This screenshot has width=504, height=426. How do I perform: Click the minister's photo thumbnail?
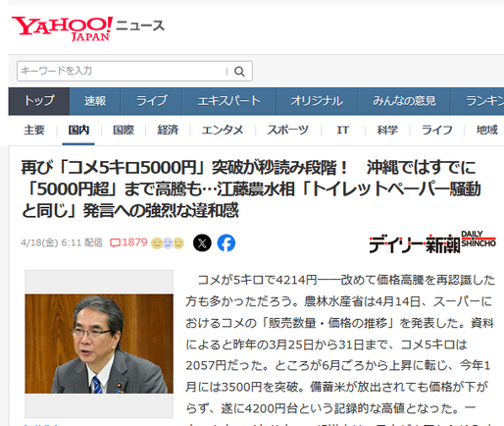(99, 344)
